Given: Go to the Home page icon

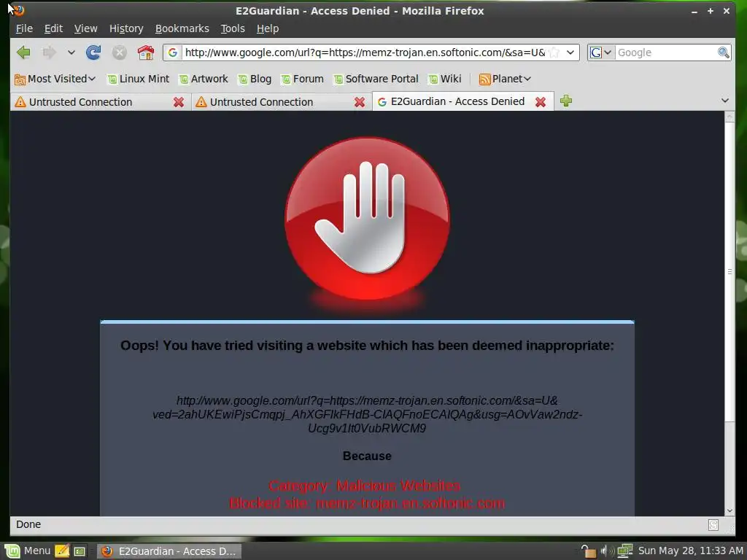Looking at the screenshot, I should tap(146, 52).
